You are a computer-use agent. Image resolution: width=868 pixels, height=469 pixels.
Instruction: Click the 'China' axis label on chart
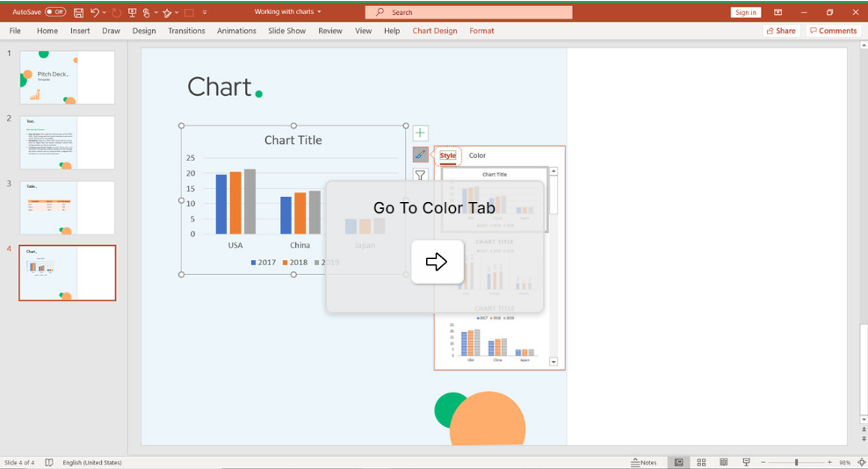coord(300,245)
